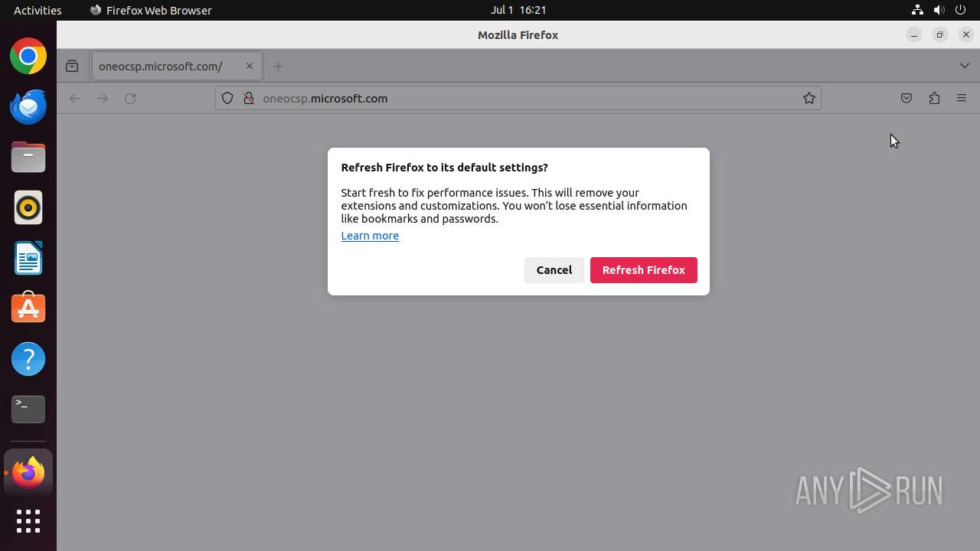Select Firefox icon in dock
The height and width of the screenshot is (551, 980).
28,473
